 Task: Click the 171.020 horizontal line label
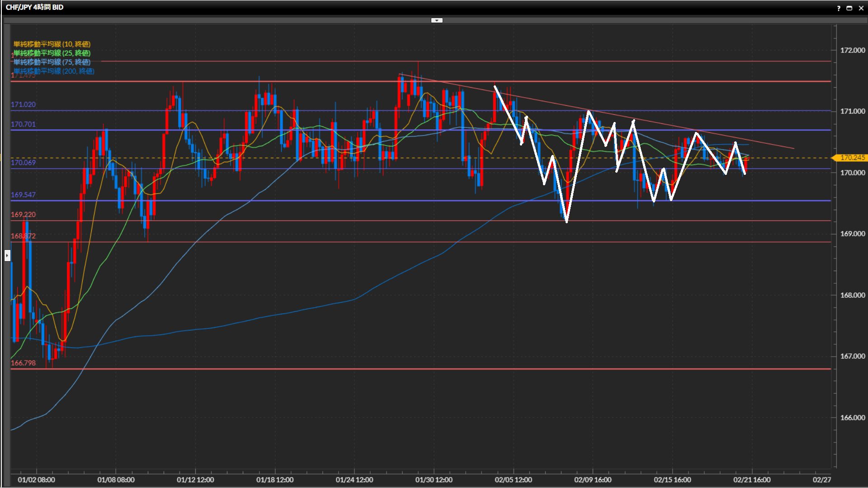click(23, 104)
